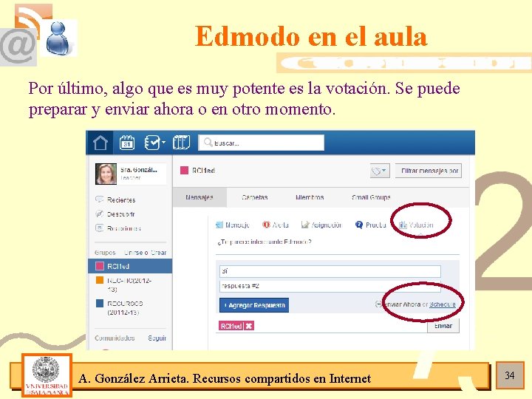This screenshot has height=399, width=532.
Task: Open Edmodo home icon
Action: pos(100,143)
